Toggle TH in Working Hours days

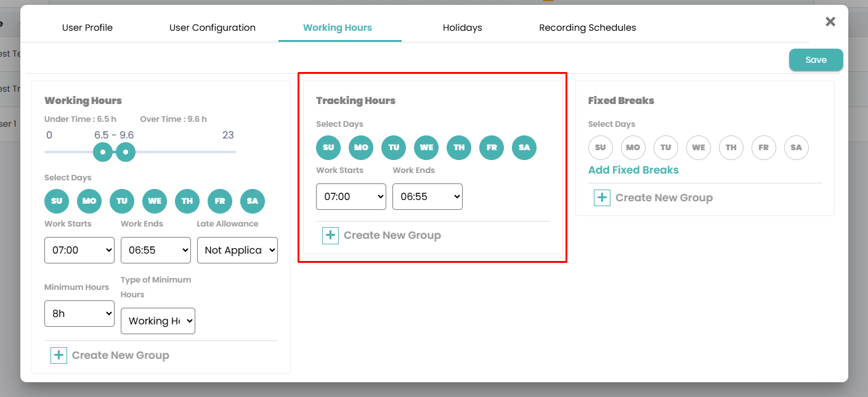pos(187,201)
